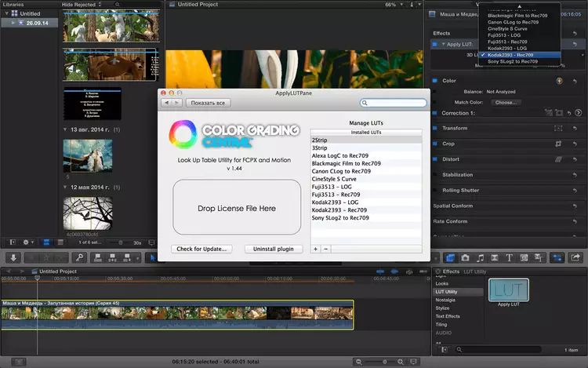Click Показать все button
The width and height of the screenshot is (588, 368).
tap(208, 103)
